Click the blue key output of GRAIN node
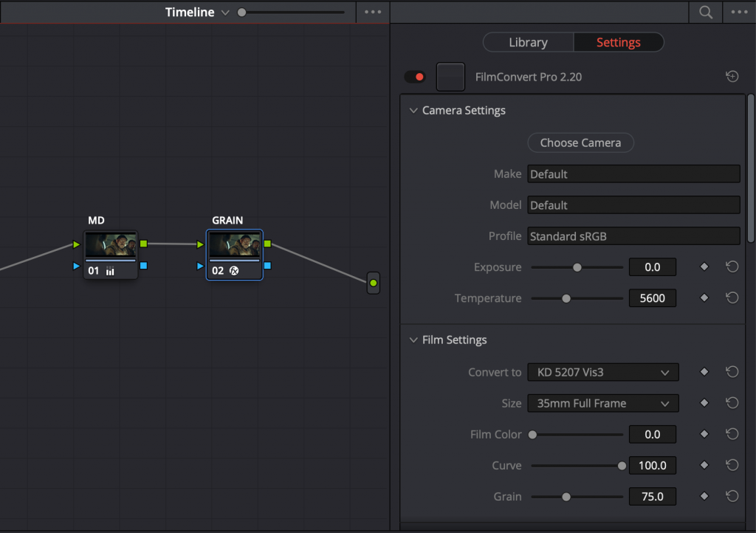This screenshot has height=533, width=756. point(267,266)
